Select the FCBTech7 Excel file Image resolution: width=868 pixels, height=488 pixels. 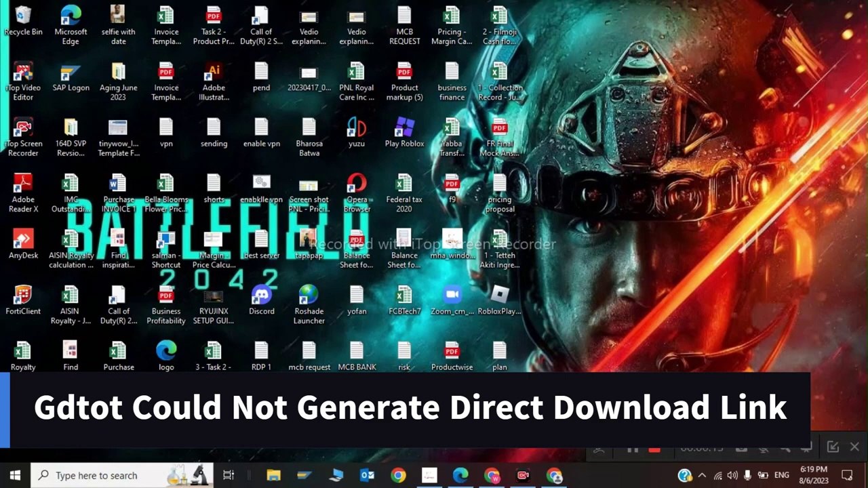pos(404,300)
